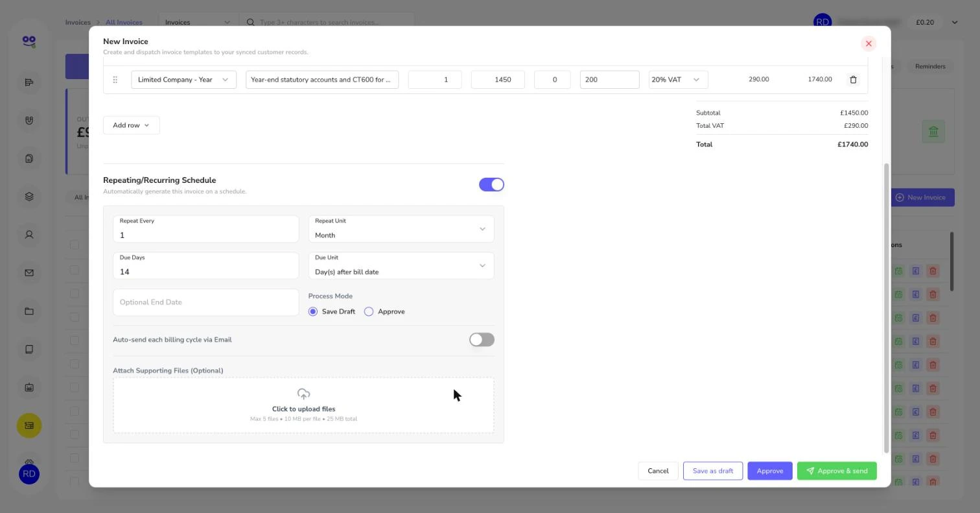This screenshot has height=513, width=980.
Task: Open the 20% VAT dropdown
Action: [678, 80]
